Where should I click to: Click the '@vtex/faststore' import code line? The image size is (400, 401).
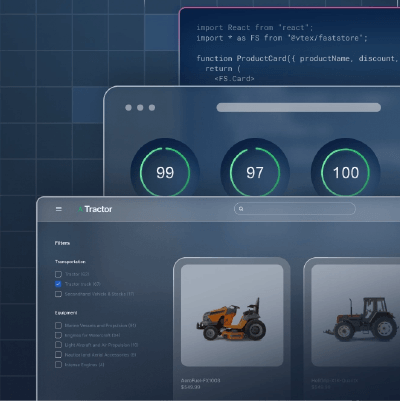(x=282, y=38)
